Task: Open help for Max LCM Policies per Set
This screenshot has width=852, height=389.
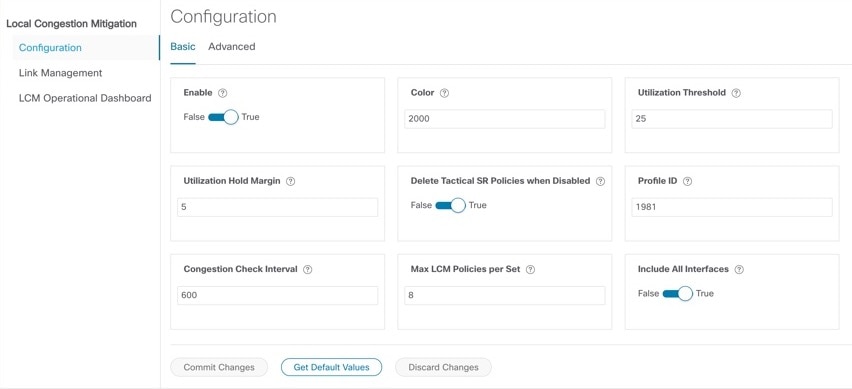Action: point(531,269)
